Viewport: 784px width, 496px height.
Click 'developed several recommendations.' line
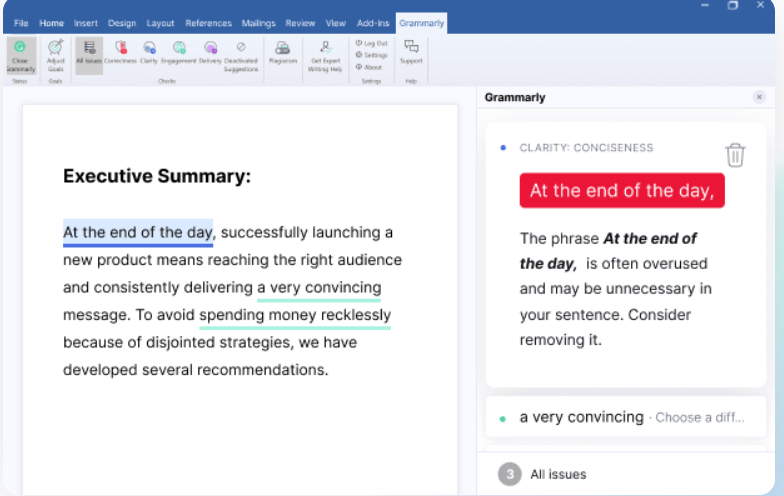(196, 370)
